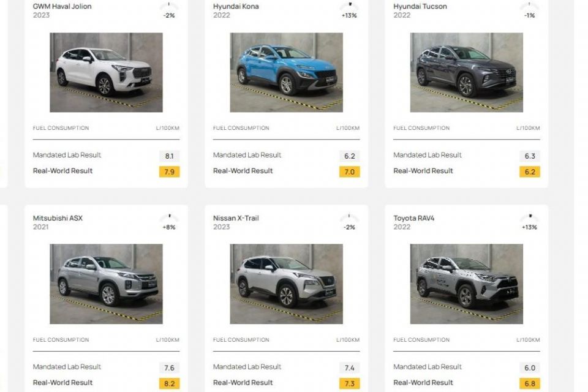Click the Toyota RAV4 title
Screen dimensions: 588x392
pyautogui.click(x=413, y=218)
